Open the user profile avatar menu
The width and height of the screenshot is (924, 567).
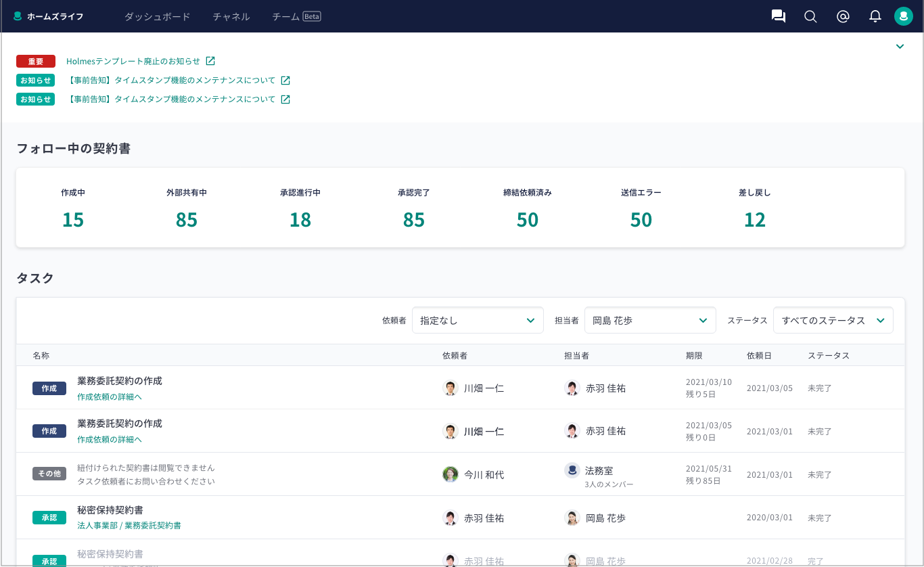[904, 16]
